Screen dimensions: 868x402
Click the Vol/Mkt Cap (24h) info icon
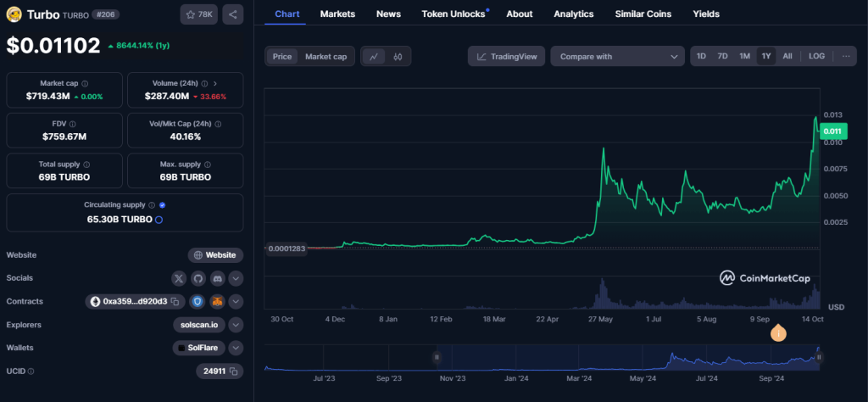[x=218, y=124]
